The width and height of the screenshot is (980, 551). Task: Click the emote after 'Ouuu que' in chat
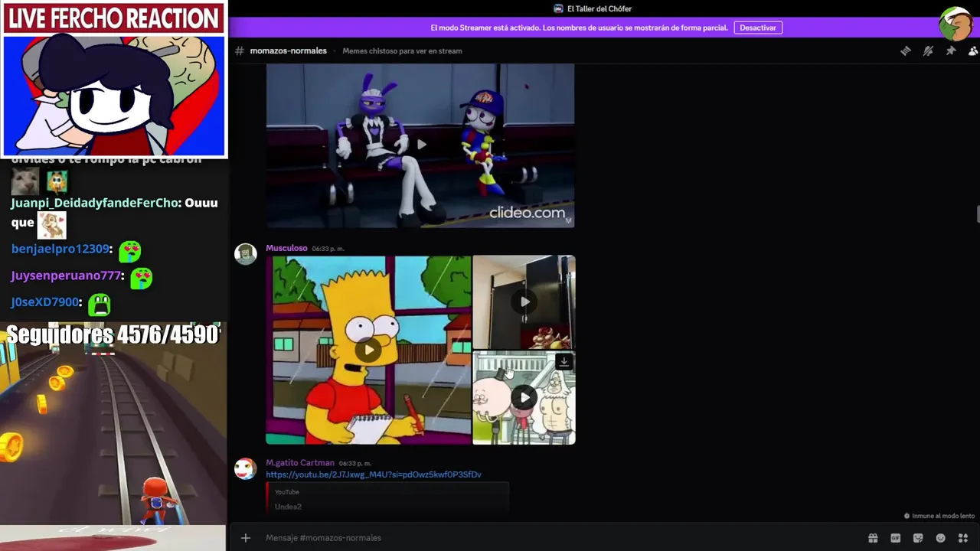52,225
